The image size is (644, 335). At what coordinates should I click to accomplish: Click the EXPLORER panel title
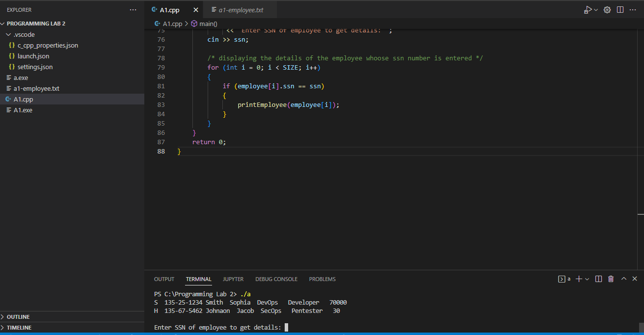pos(19,10)
